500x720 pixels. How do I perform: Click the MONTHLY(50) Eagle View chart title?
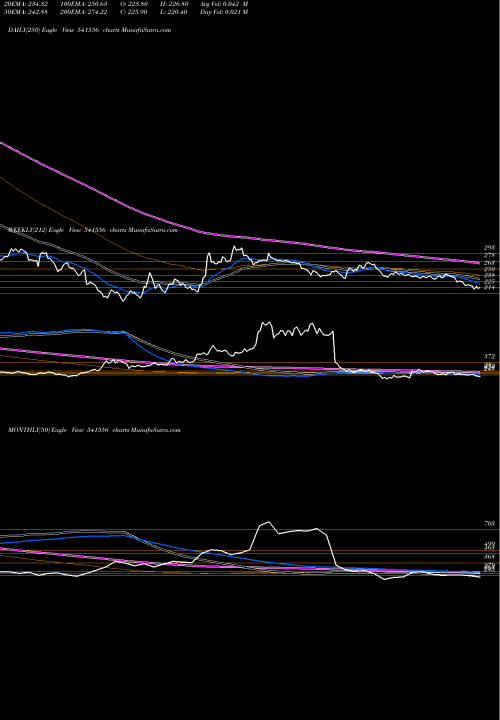tap(94, 430)
